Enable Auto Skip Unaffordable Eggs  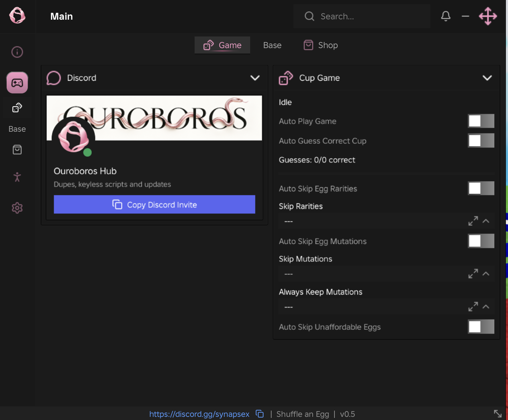click(481, 327)
